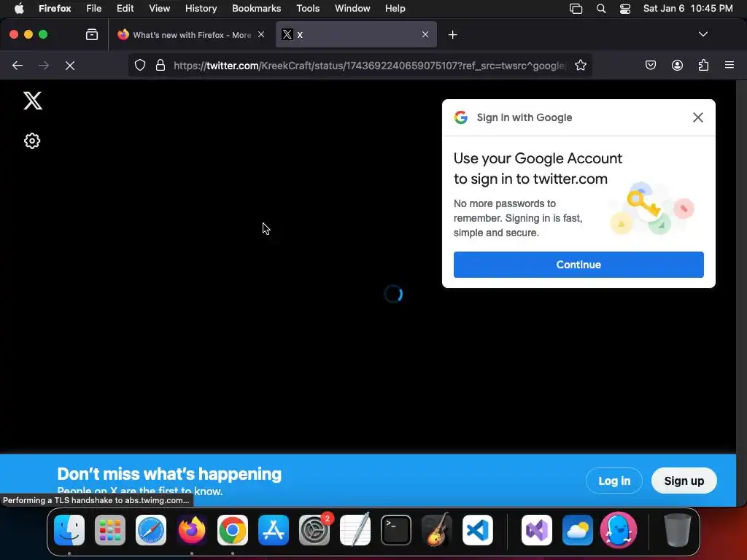The width and height of the screenshot is (747, 560).
Task: Open Trash from the Dock
Action: coord(677,530)
